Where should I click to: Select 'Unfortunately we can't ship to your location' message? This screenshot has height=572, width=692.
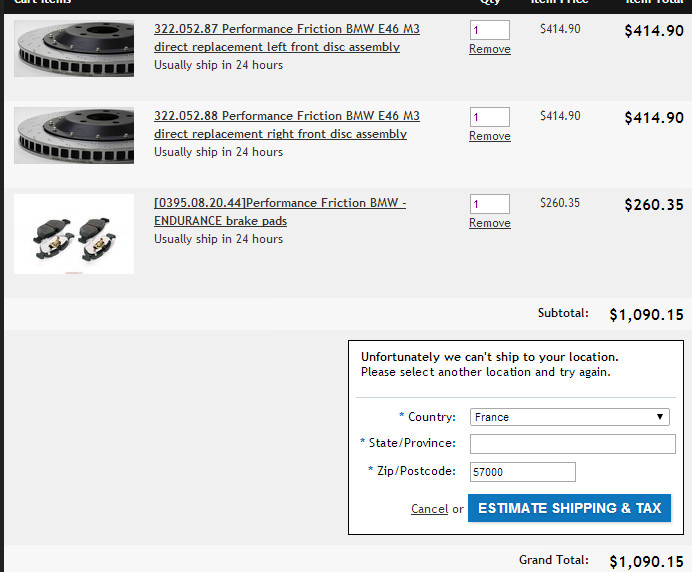coord(489,357)
